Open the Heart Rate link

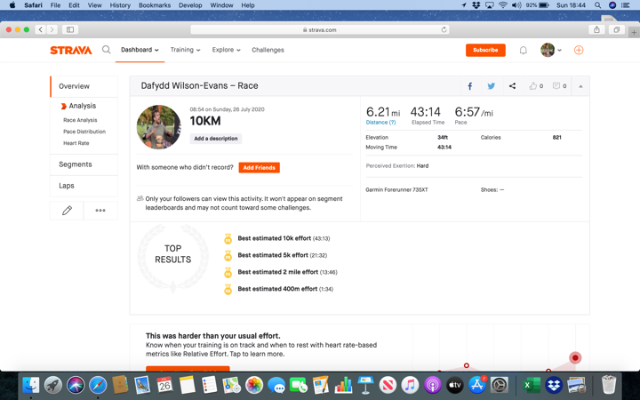[76, 143]
